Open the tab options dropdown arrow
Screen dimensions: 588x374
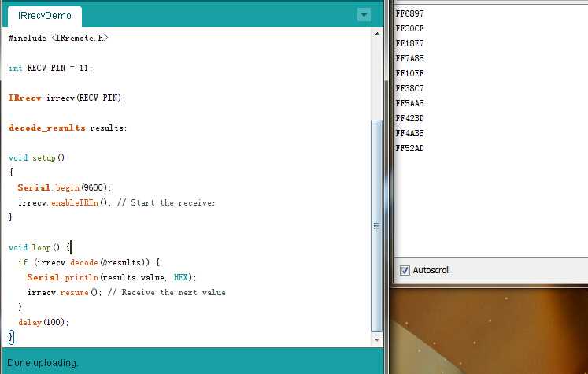364,15
